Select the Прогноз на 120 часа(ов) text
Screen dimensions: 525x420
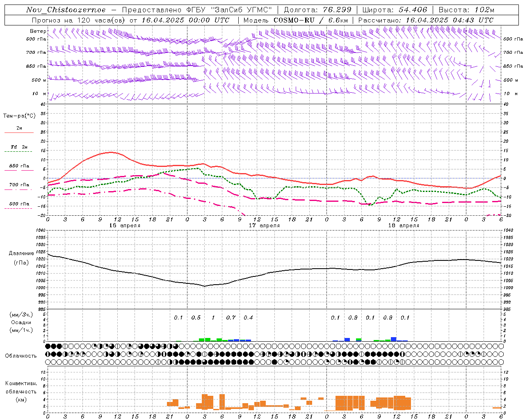79,20
